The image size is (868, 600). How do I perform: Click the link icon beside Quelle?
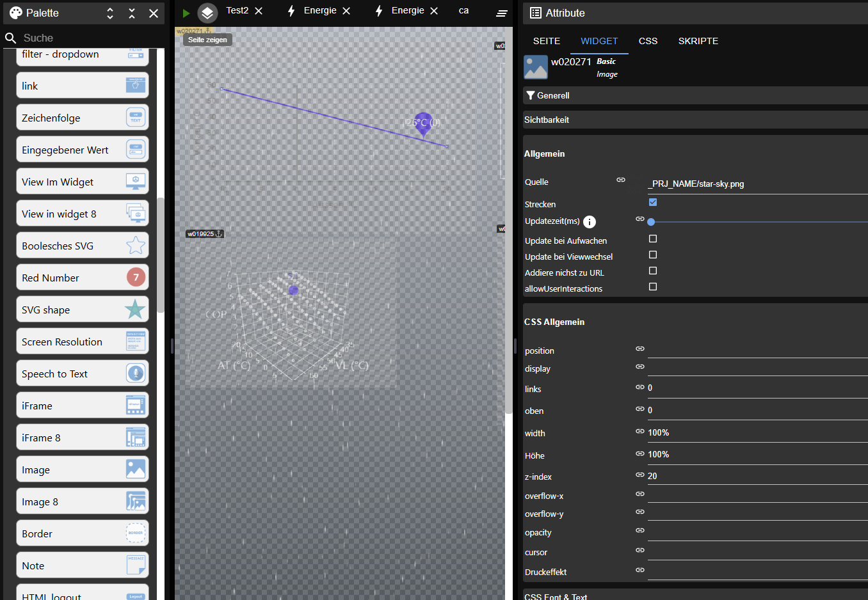[620, 180]
